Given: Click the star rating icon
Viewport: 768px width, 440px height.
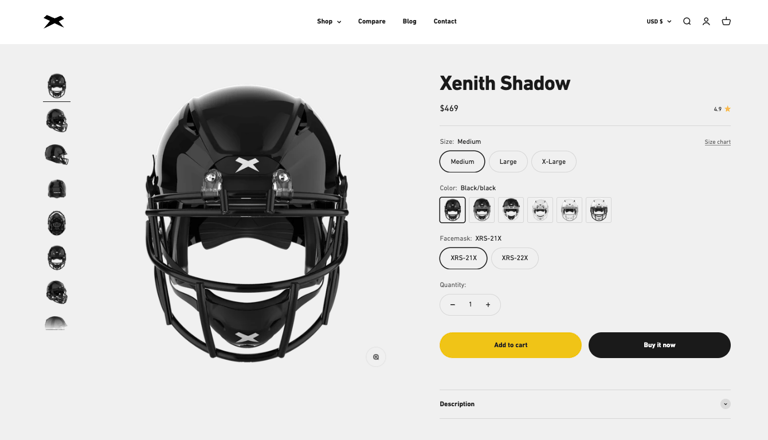Looking at the screenshot, I should (x=727, y=109).
